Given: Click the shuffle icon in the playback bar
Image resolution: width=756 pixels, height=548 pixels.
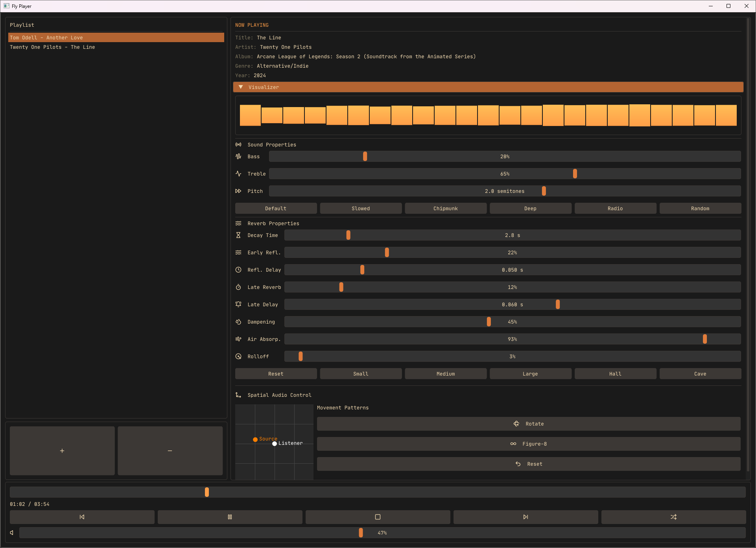Looking at the screenshot, I should click(x=673, y=517).
